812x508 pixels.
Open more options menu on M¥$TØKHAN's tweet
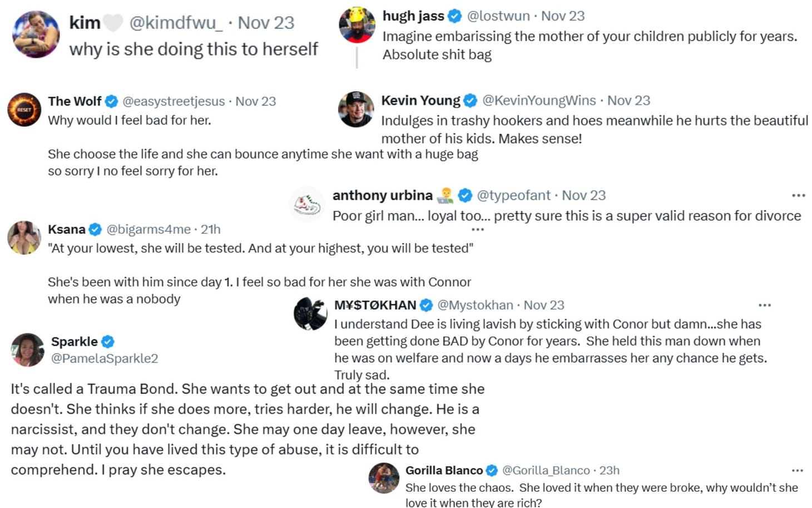765,305
